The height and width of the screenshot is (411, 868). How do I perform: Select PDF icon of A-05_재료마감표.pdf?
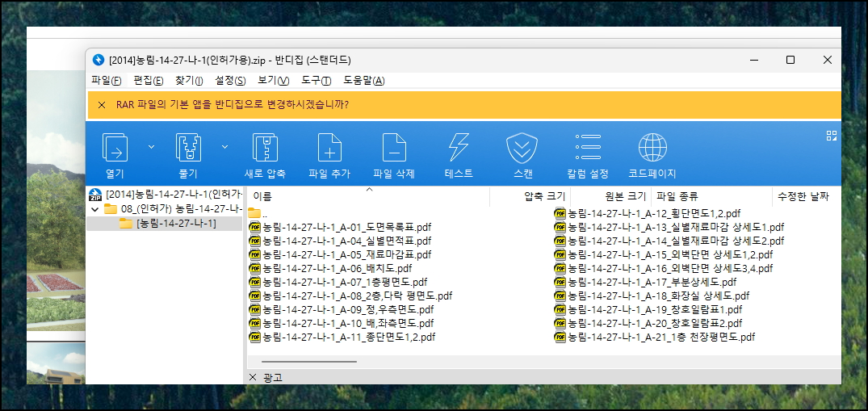click(x=254, y=255)
